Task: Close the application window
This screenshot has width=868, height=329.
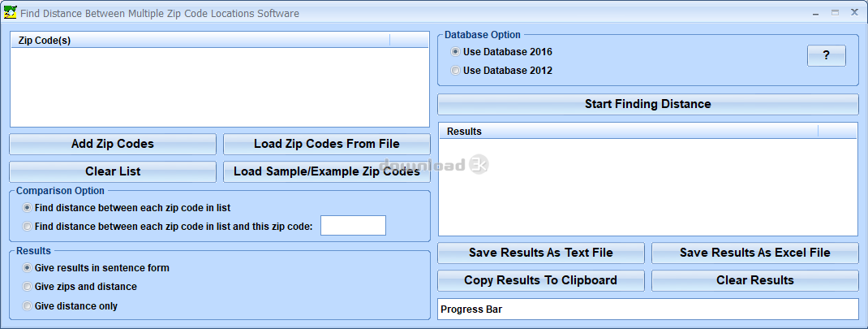Action: click(x=855, y=11)
